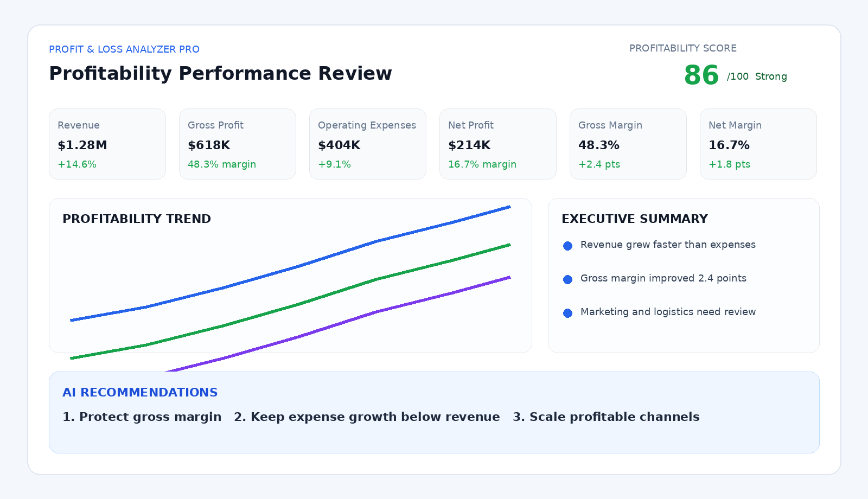Open the Revenue metric card
The width and height of the screenshot is (868, 499).
pos(107,144)
